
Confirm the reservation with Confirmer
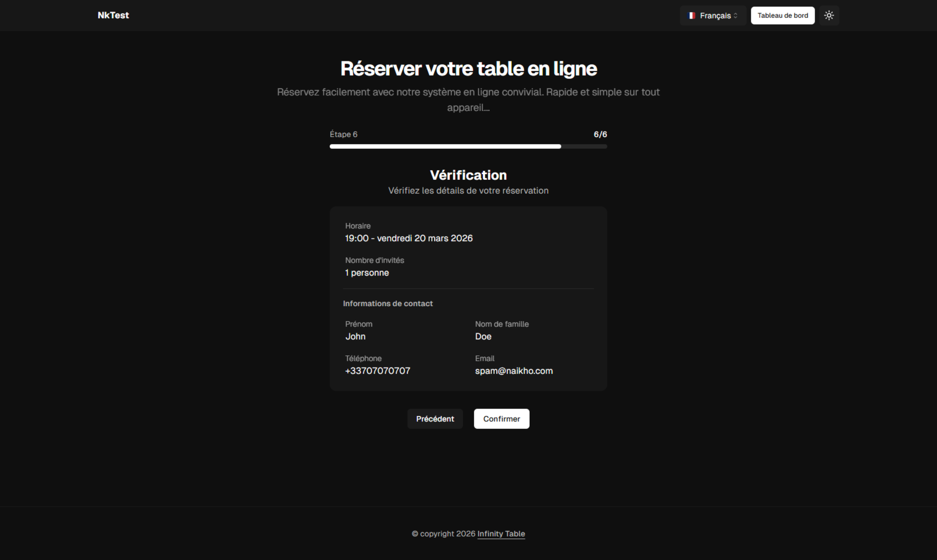coord(502,419)
